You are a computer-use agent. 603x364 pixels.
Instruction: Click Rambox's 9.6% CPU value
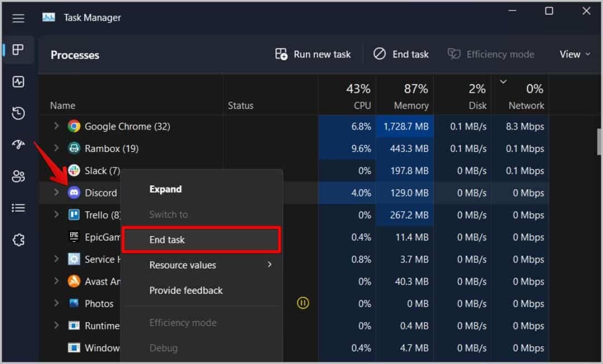(x=361, y=149)
